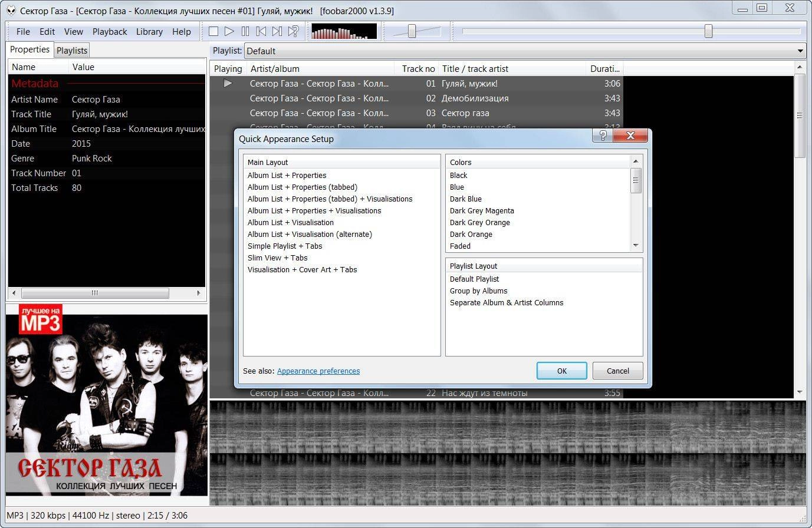Select Visualisation + Cover Art + Tabs
This screenshot has width=812, height=528.
click(302, 269)
